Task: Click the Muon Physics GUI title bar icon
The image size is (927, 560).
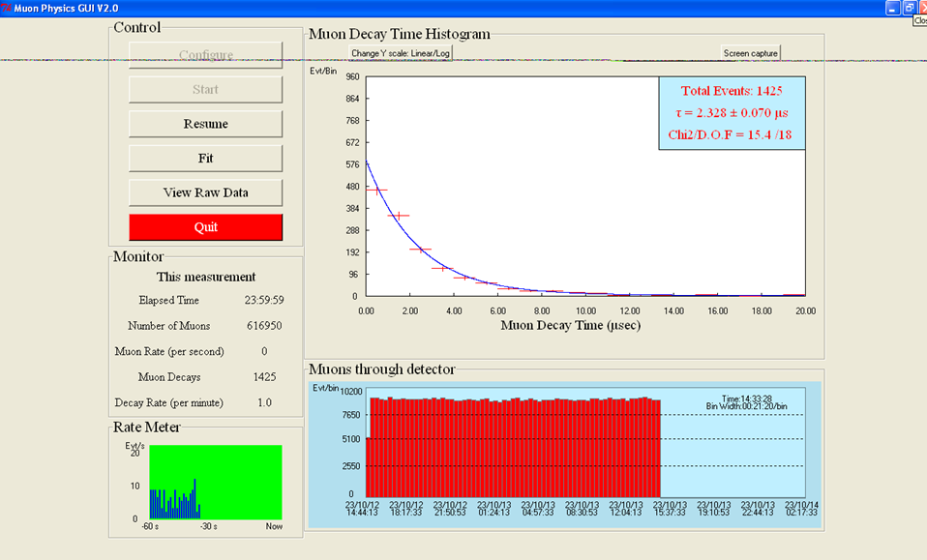Action: (6, 9)
